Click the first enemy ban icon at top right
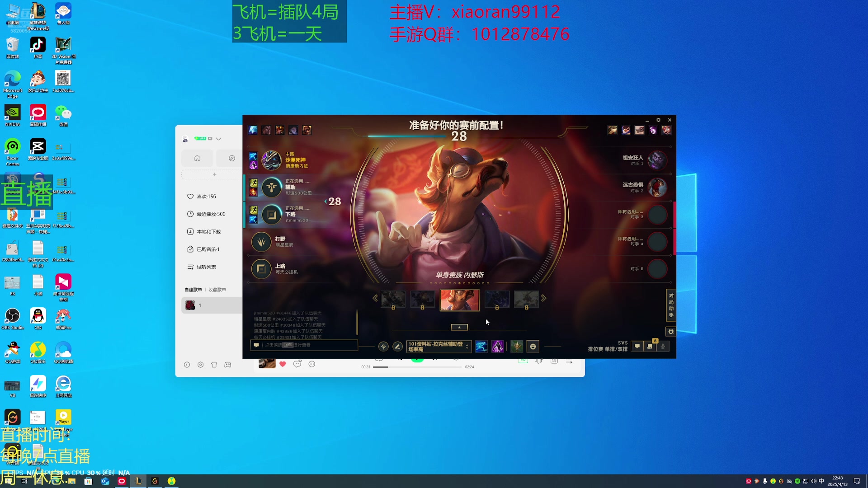 (x=612, y=130)
